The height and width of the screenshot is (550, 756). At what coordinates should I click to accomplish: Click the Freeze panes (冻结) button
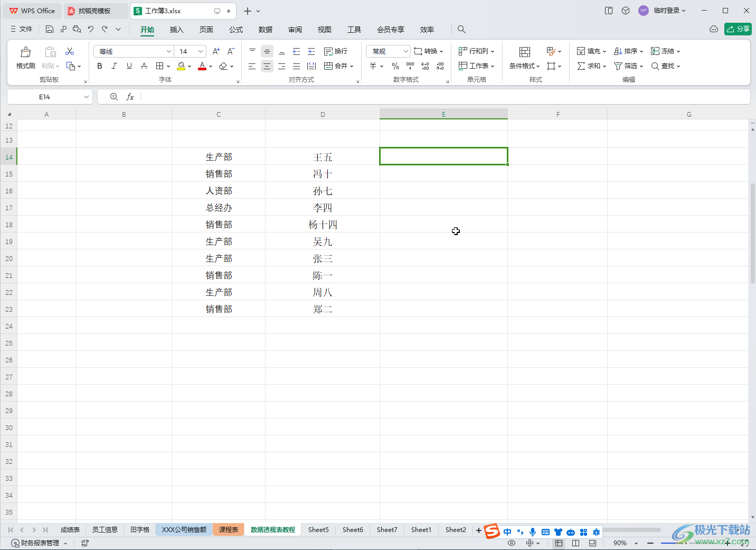coord(665,51)
